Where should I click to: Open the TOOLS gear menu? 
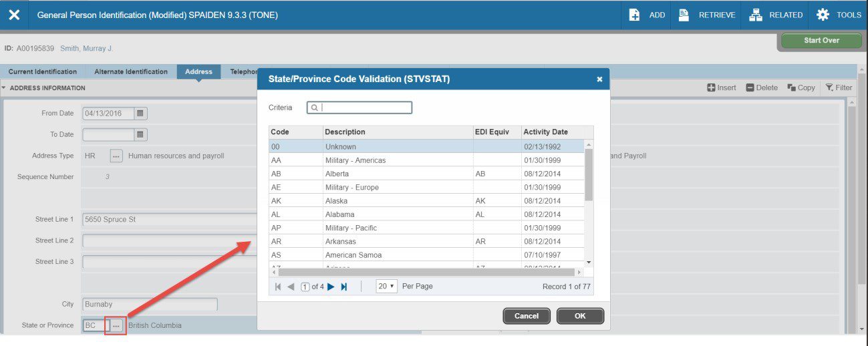(823, 15)
